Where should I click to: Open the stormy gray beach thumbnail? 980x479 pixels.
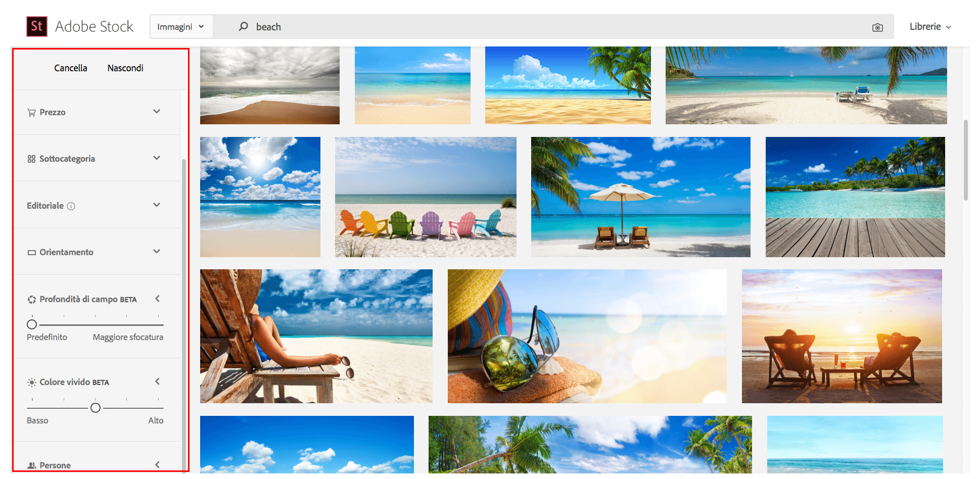click(270, 85)
